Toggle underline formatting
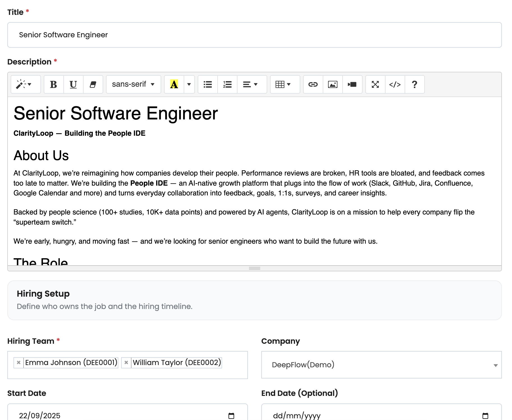The height and width of the screenshot is (420, 512). [x=73, y=84]
